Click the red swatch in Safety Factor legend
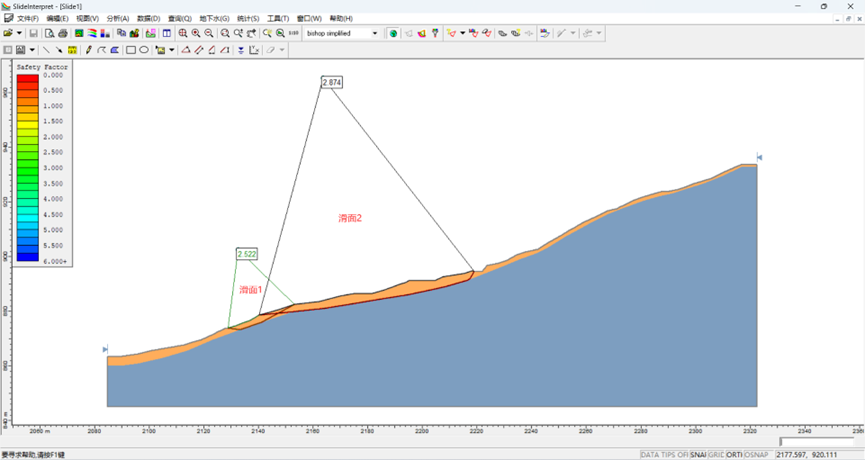 point(28,79)
